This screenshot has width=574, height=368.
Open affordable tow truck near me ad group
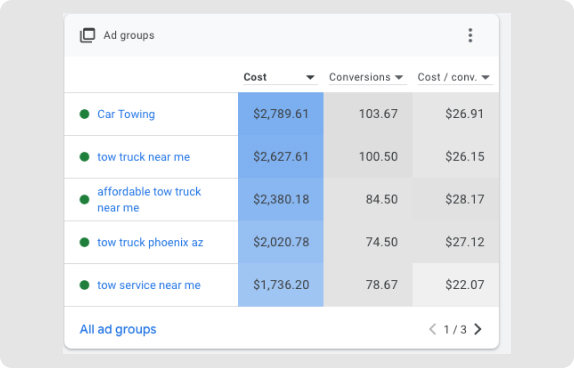click(149, 200)
